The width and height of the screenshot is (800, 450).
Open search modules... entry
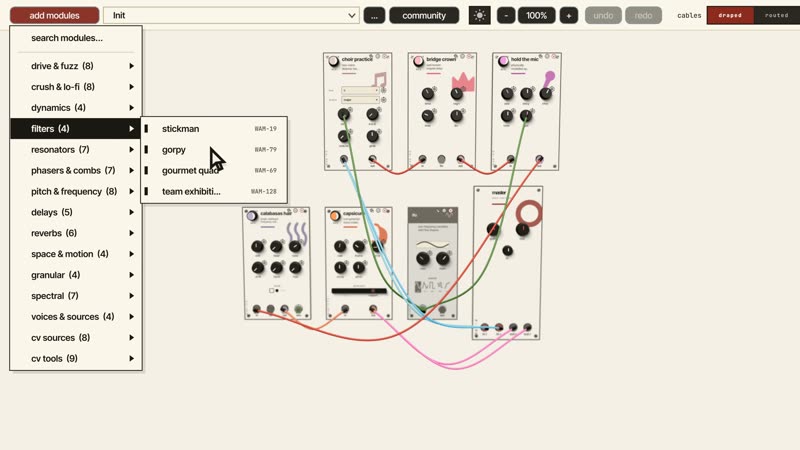(x=76, y=38)
